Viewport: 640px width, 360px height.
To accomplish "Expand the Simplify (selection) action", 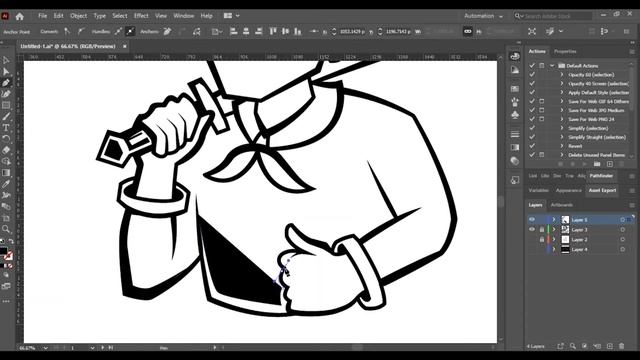I will [562, 128].
